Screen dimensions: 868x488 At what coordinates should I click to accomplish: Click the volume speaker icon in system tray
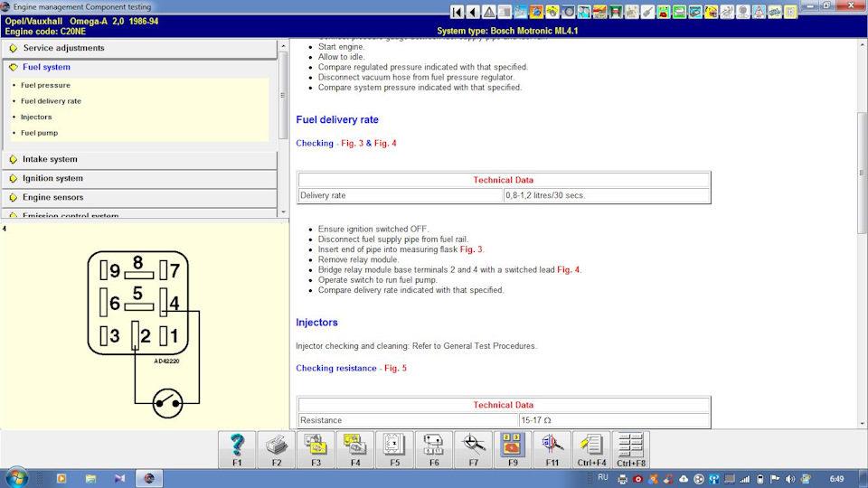point(790,479)
